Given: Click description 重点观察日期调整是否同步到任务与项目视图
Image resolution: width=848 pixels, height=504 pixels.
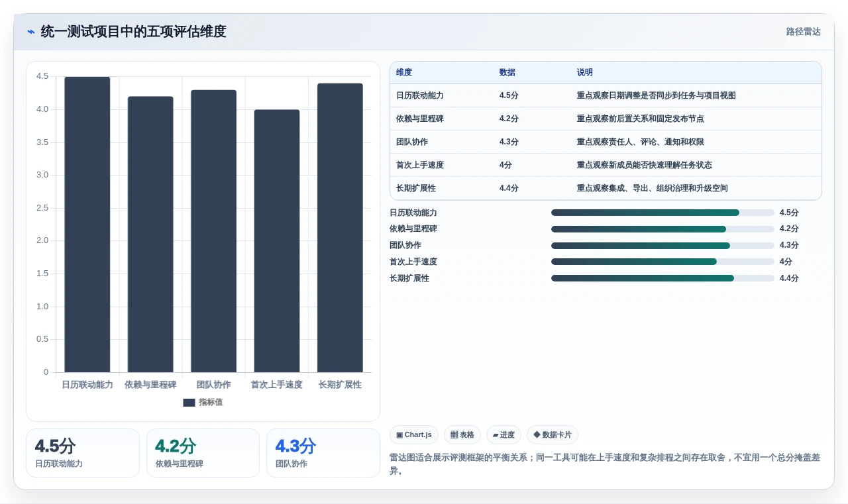Looking at the screenshot, I should (657, 96).
